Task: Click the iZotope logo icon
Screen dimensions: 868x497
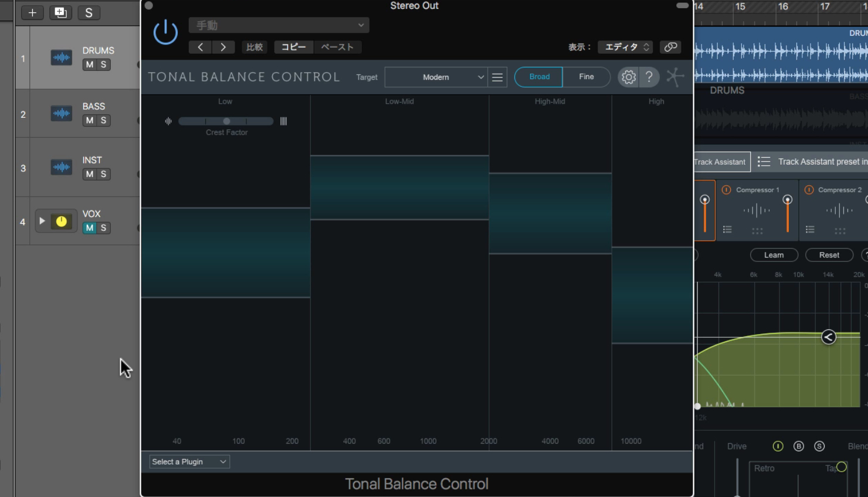Action: click(675, 77)
